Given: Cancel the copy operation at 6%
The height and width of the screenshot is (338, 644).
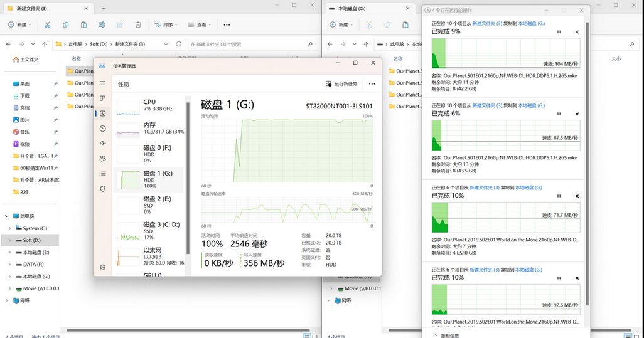Looking at the screenshot, I should point(577,114).
